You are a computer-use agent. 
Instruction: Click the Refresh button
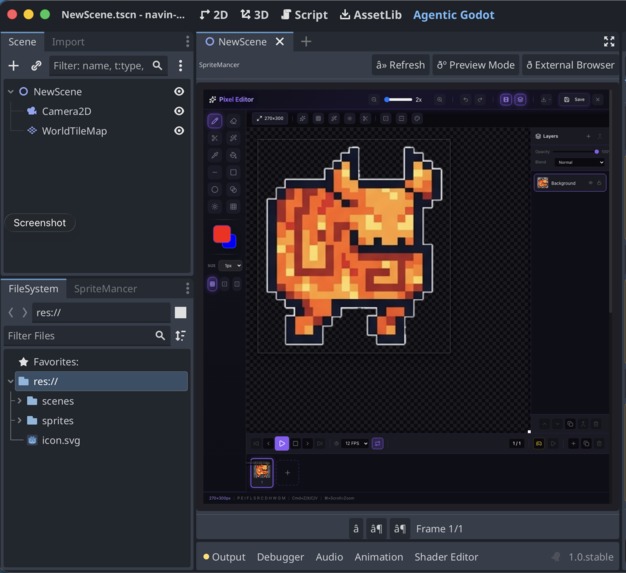pos(400,65)
